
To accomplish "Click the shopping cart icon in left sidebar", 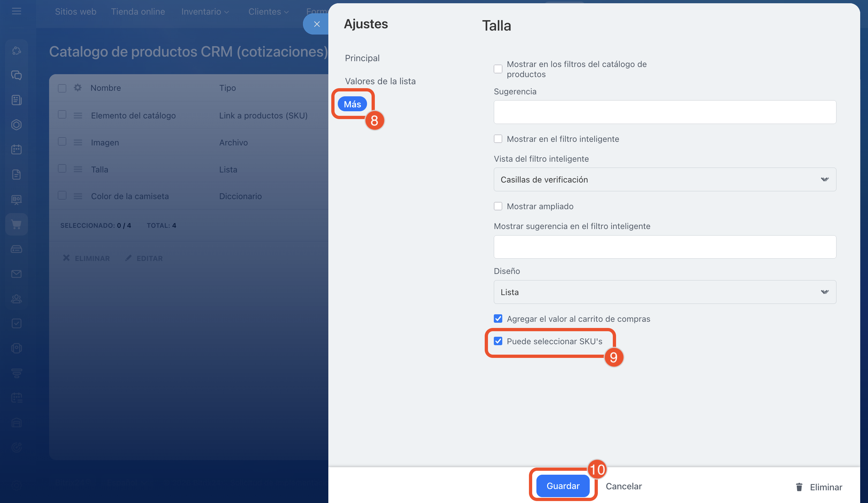I will tap(16, 224).
